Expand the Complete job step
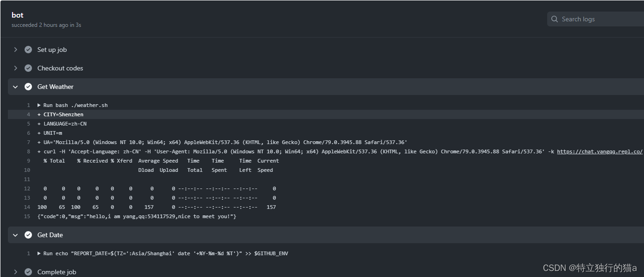Screen dimensions: 644x277 click(x=15, y=272)
